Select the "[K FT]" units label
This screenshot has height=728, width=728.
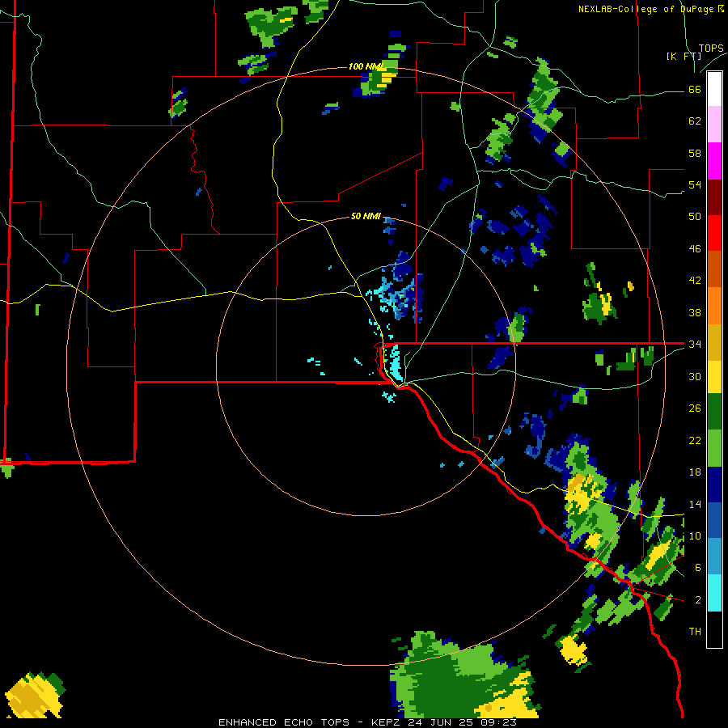684,56
